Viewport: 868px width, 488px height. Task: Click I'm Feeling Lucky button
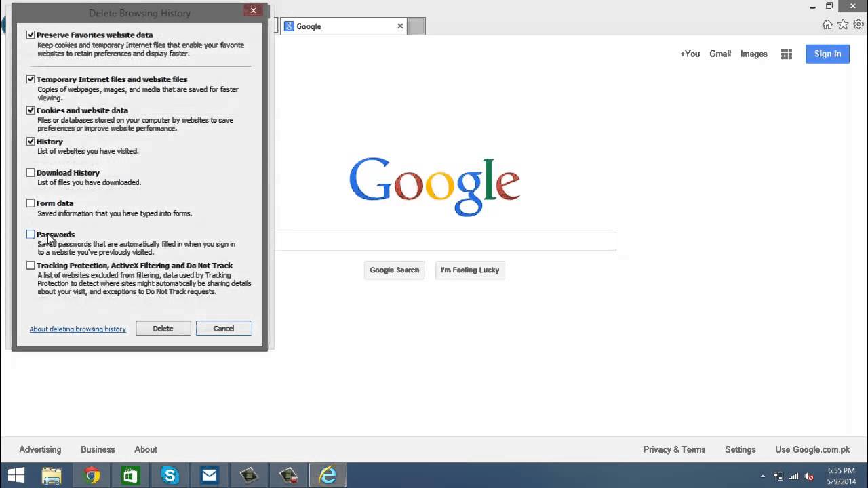pos(470,270)
